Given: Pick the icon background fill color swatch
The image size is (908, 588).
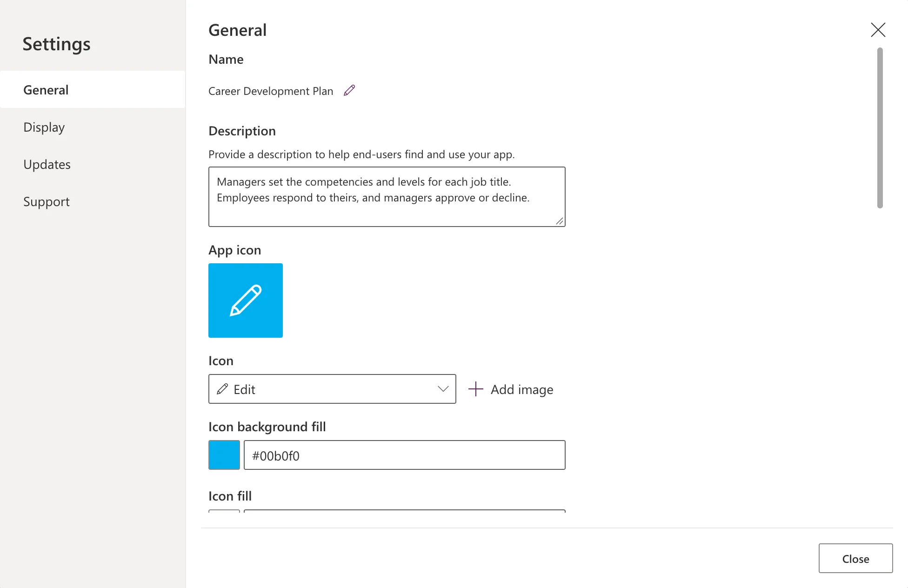Looking at the screenshot, I should [x=224, y=455].
